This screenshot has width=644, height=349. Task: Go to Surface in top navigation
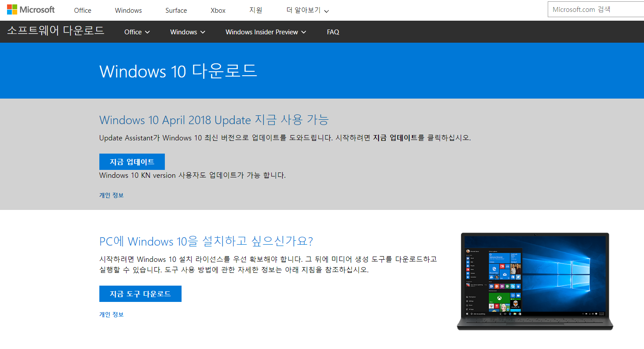click(176, 11)
